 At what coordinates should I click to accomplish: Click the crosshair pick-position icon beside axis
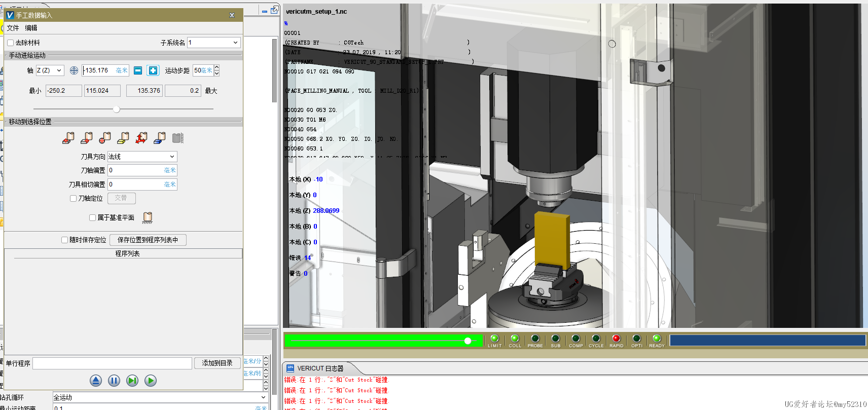pos(74,70)
